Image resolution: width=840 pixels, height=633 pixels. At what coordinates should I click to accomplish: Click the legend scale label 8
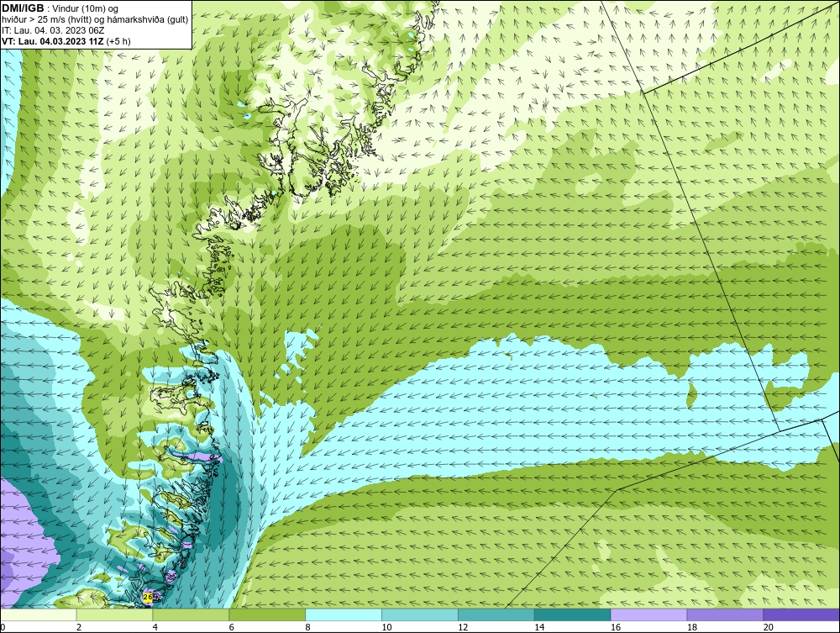(x=307, y=627)
